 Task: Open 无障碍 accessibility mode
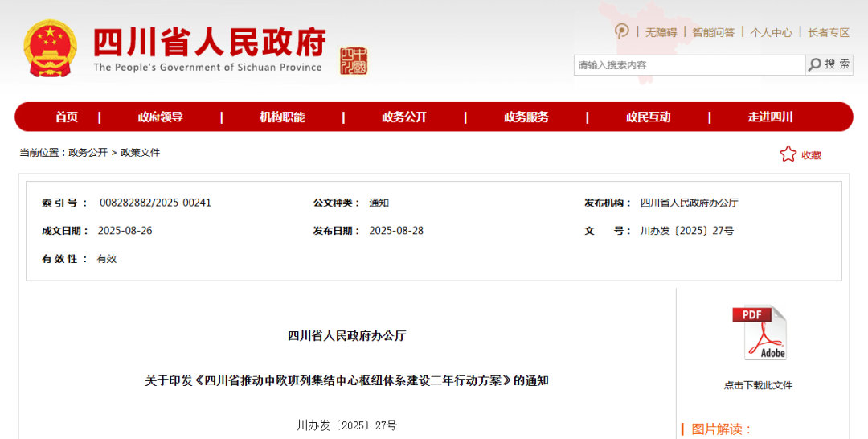point(661,32)
